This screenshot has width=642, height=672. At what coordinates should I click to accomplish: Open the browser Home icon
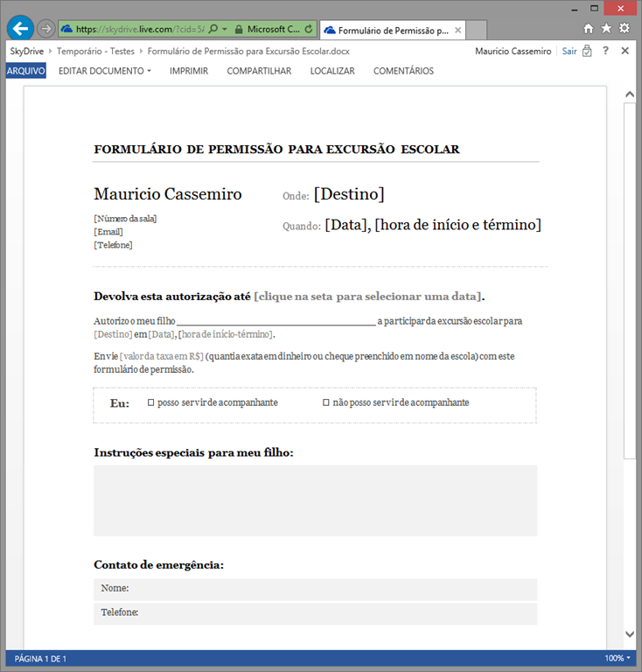tap(589, 29)
